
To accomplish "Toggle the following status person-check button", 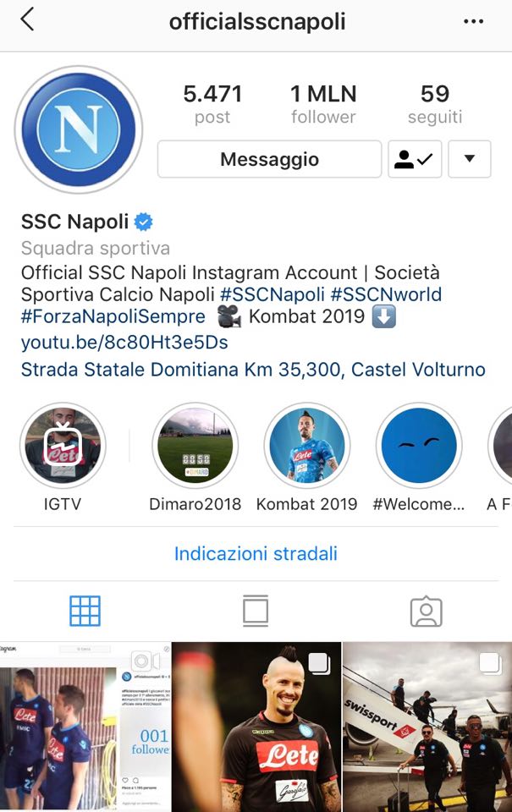I will [x=415, y=159].
